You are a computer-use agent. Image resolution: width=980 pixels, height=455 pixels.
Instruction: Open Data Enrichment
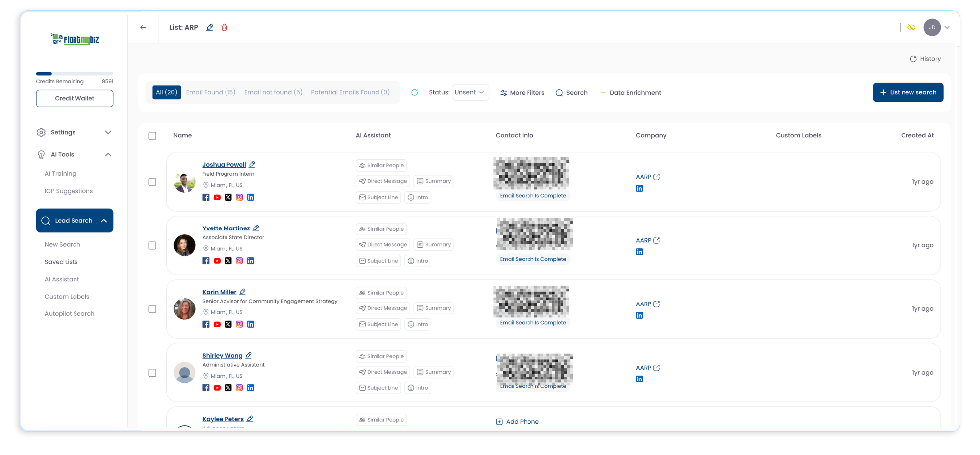(630, 93)
